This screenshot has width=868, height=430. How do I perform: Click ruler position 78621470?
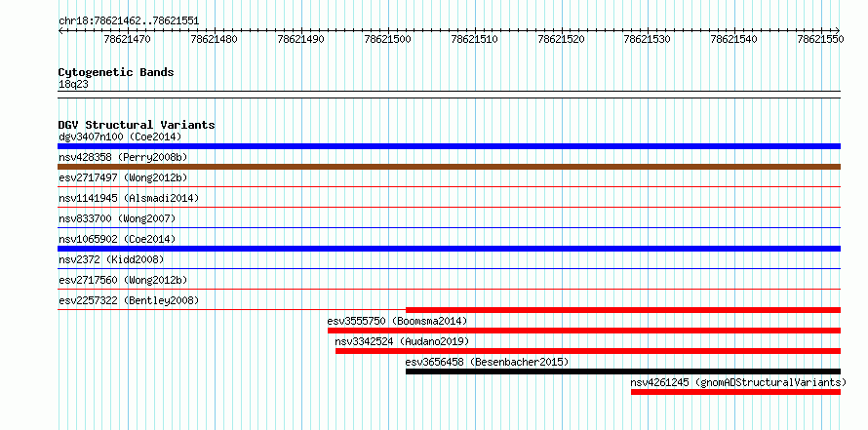(x=128, y=39)
